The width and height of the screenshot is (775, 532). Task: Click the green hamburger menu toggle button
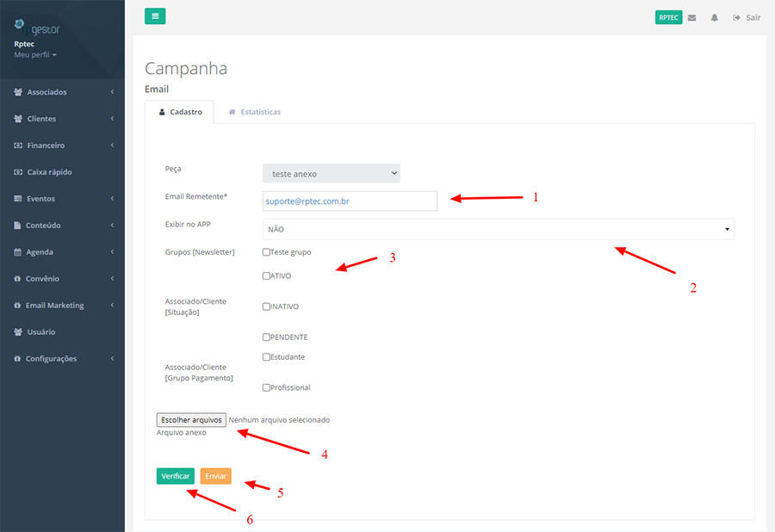pyautogui.click(x=155, y=15)
